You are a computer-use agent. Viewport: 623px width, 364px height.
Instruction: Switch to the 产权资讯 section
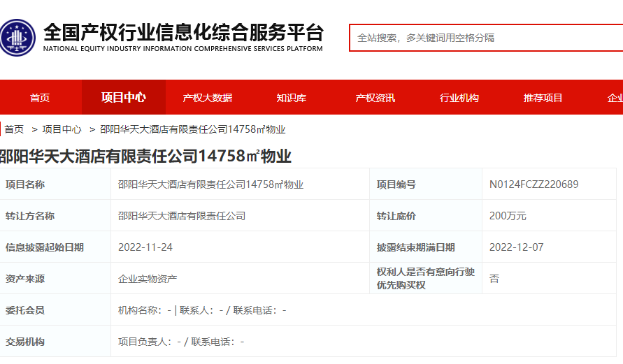pos(375,98)
